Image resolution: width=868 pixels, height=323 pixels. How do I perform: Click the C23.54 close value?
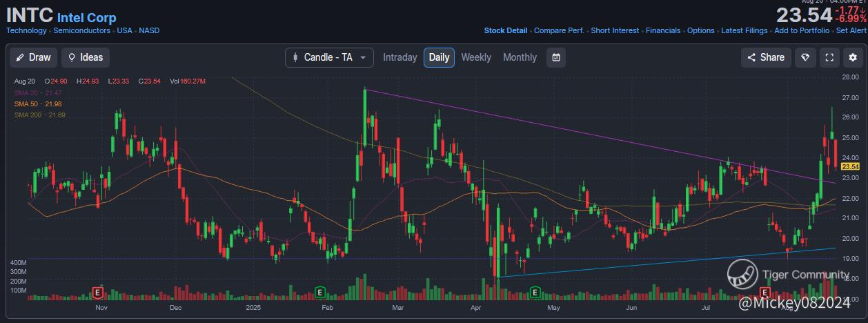(149, 81)
